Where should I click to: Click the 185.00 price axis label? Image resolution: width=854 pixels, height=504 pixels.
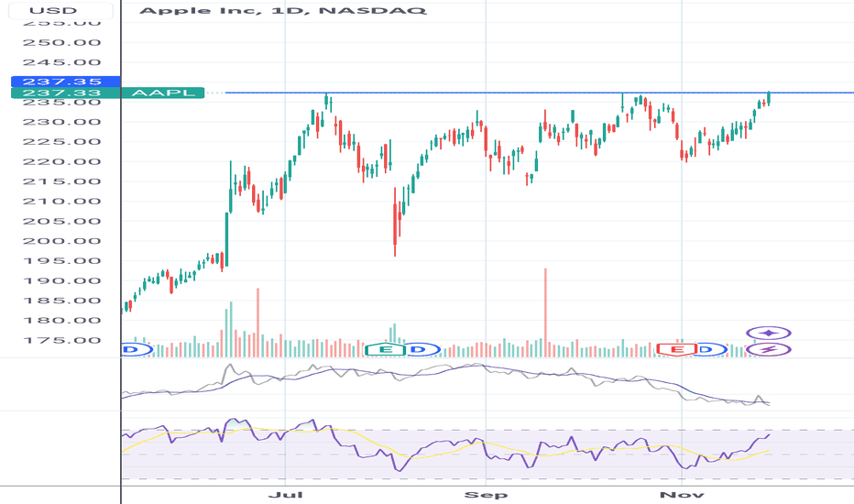[61, 301]
